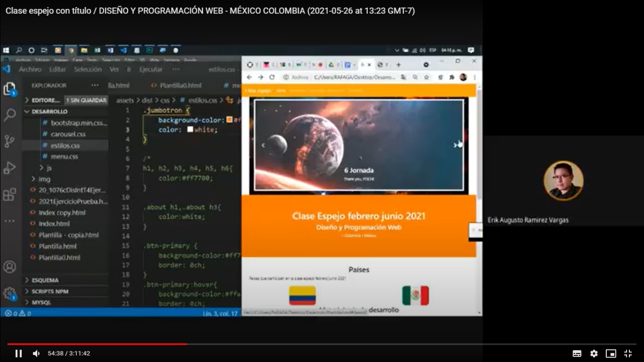Open the Chrome profile avatar
Image resolution: width=644 pixels, height=362 pixels.
(x=463, y=77)
